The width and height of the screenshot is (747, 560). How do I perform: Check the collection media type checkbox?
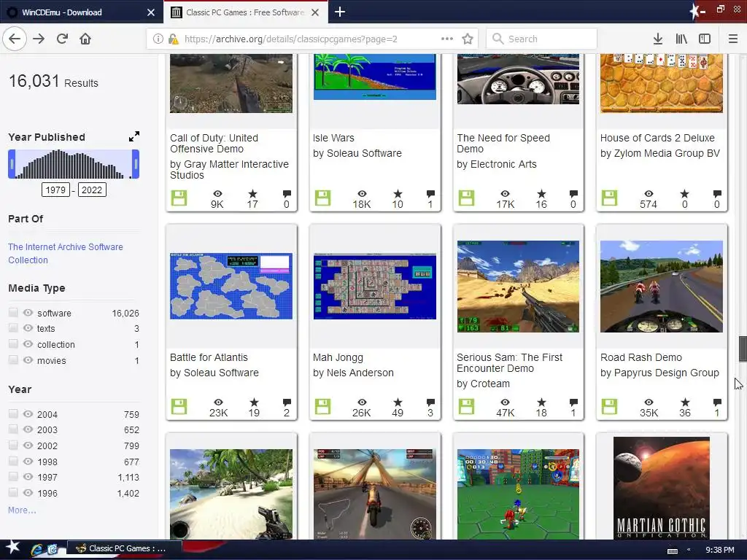click(13, 344)
